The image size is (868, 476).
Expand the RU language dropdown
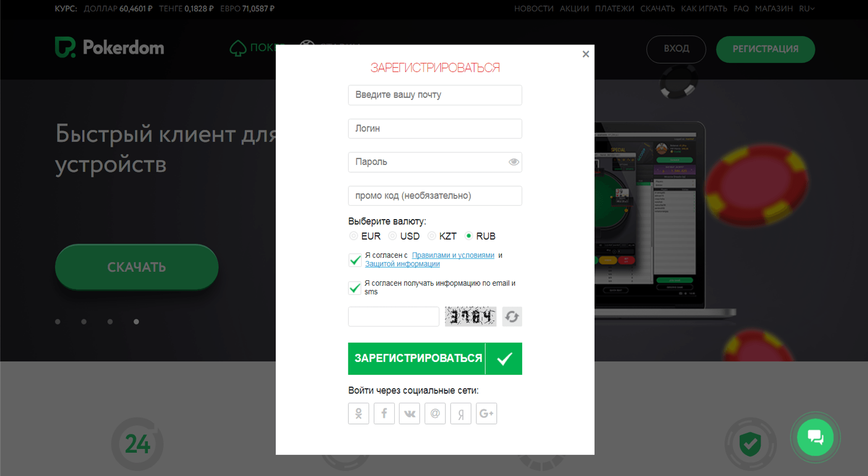[807, 9]
